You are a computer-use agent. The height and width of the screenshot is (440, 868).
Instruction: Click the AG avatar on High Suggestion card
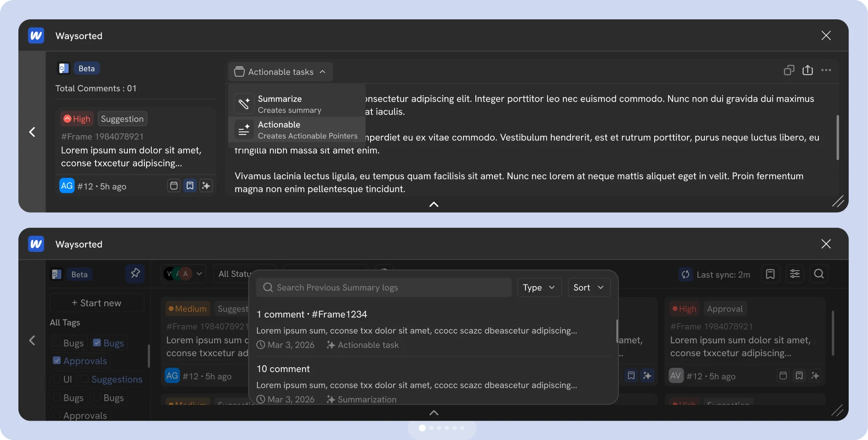pos(67,185)
